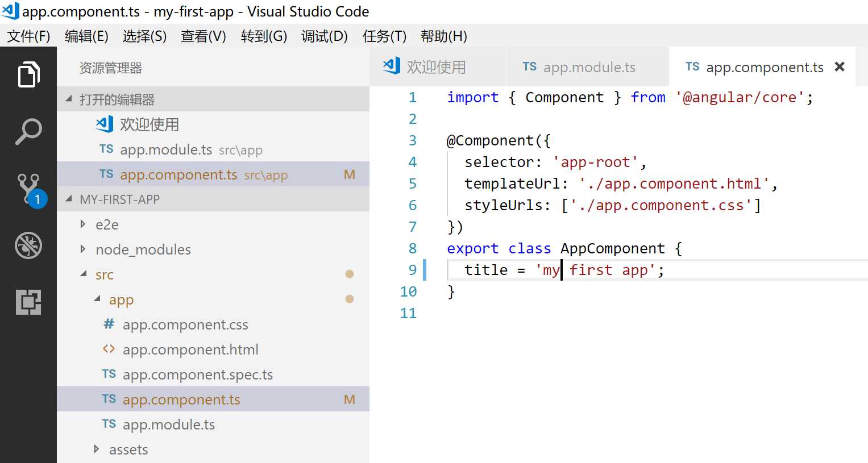
Task: Open the Explorer view in activity bar
Action: [x=28, y=74]
